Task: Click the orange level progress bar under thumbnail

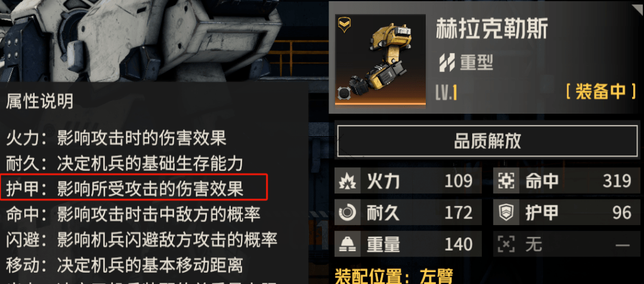Action: (380, 104)
